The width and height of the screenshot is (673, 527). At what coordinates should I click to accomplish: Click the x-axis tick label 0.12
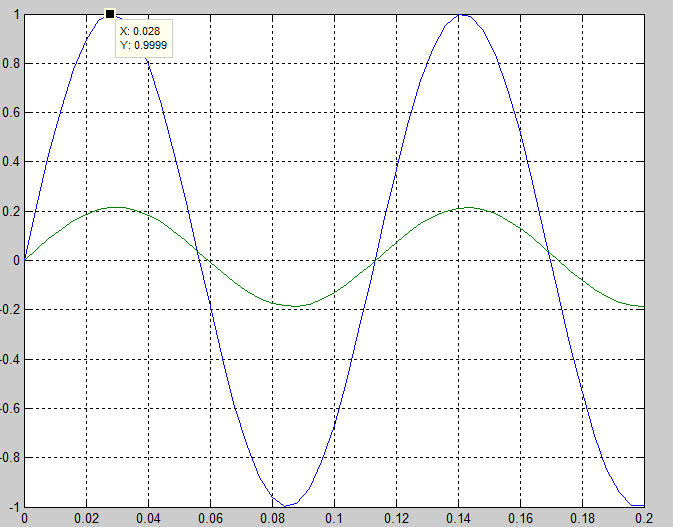(x=397, y=518)
